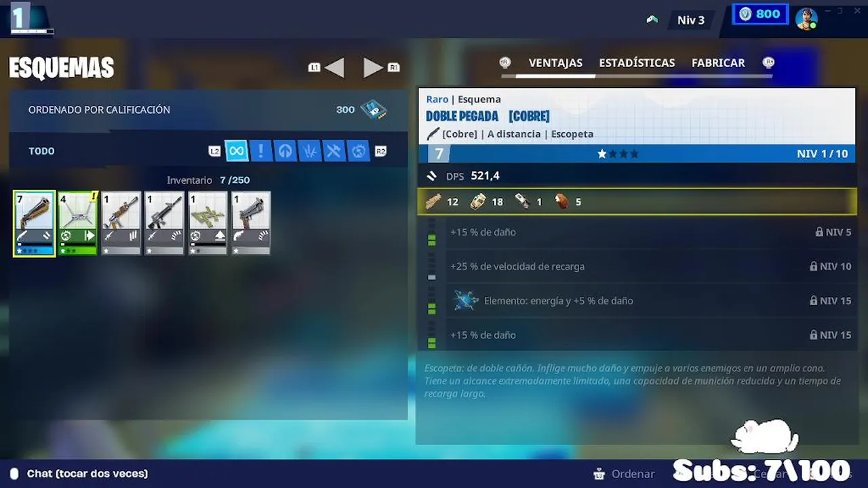Click the green rank chevron icon near Niv 3
This screenshot has height=488, width=868.
652,20
